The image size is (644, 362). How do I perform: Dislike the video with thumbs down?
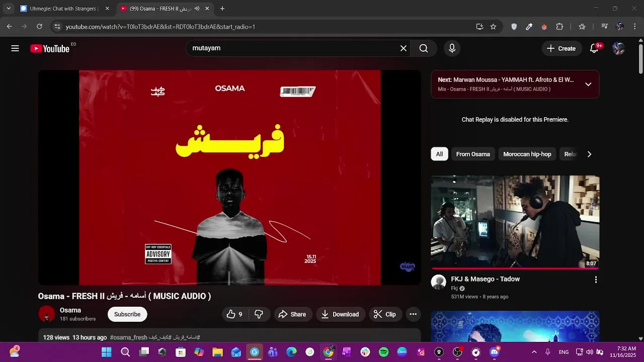tap(259, 314)
